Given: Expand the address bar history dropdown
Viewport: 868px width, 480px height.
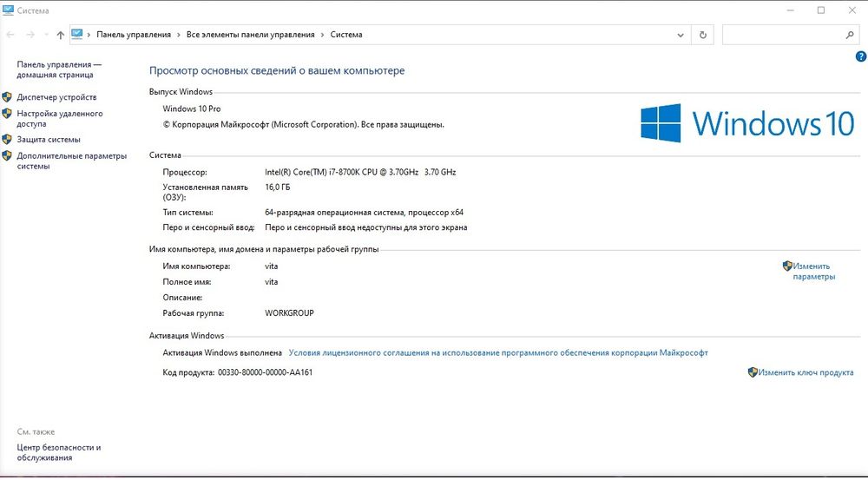Looking at the screenshot, I should click(681, 35).
